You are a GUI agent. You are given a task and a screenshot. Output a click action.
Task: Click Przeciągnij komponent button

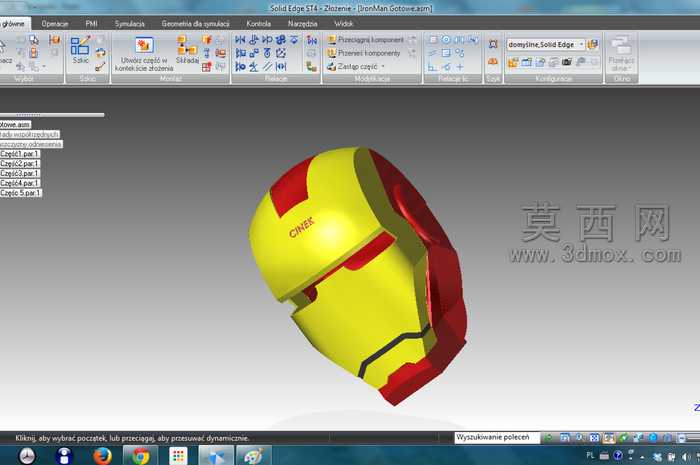365,40
